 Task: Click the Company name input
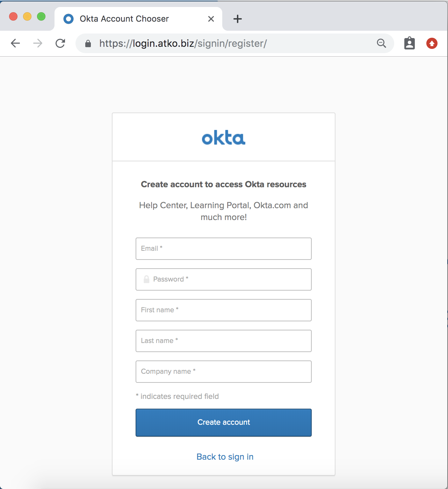tap(224, 372)
